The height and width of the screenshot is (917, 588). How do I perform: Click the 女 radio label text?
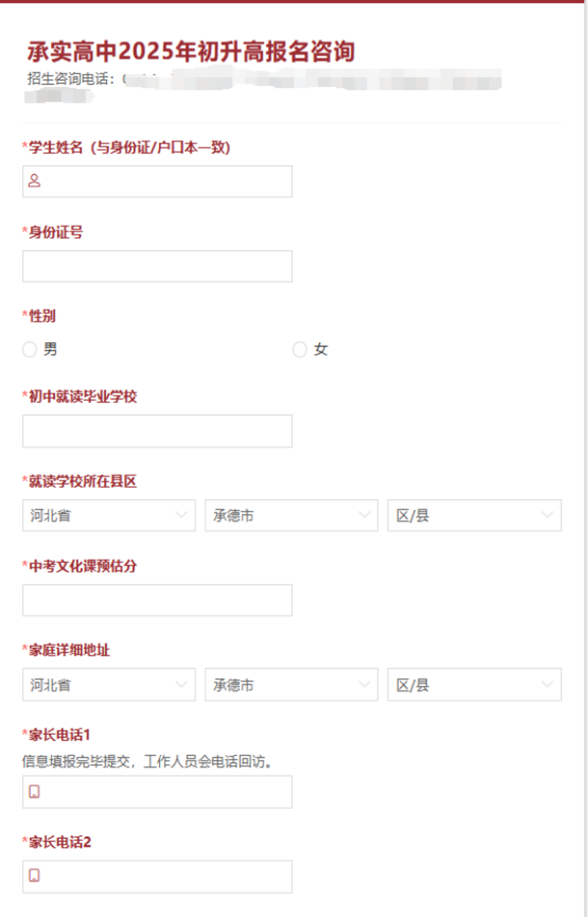(x=320, y=350)
